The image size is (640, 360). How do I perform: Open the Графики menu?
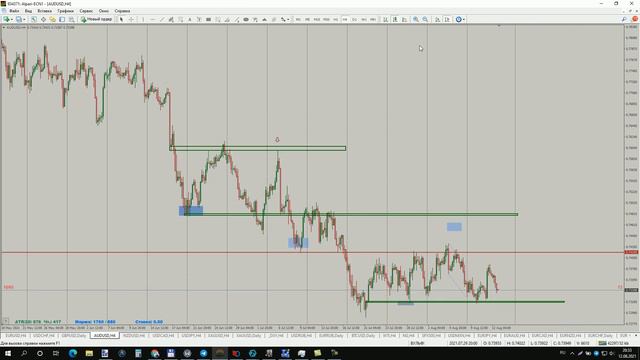pos(65,11)
